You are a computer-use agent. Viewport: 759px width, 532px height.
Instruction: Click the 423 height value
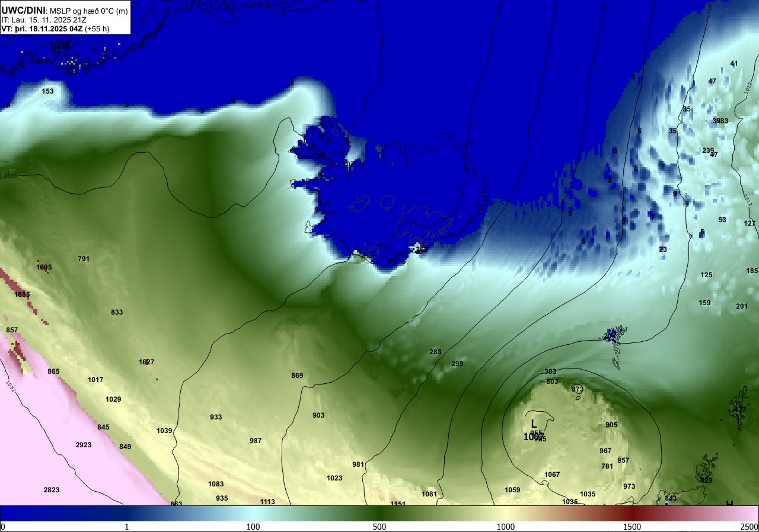point(740,409)
